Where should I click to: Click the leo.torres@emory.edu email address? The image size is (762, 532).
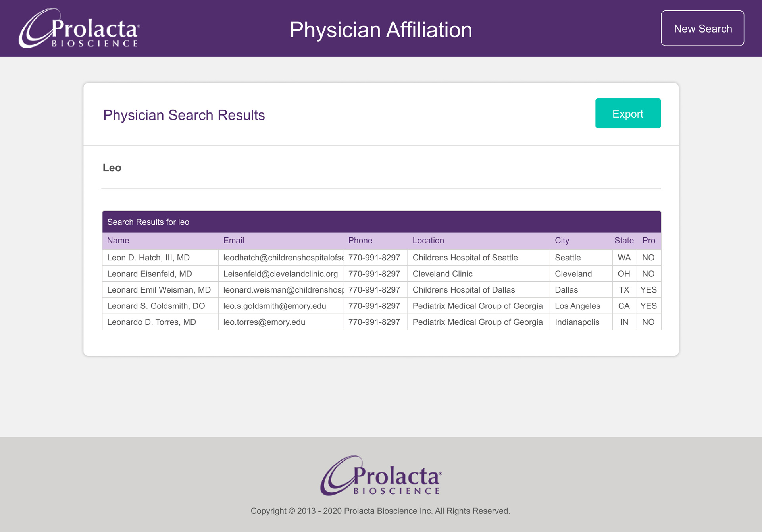(264, 322)
